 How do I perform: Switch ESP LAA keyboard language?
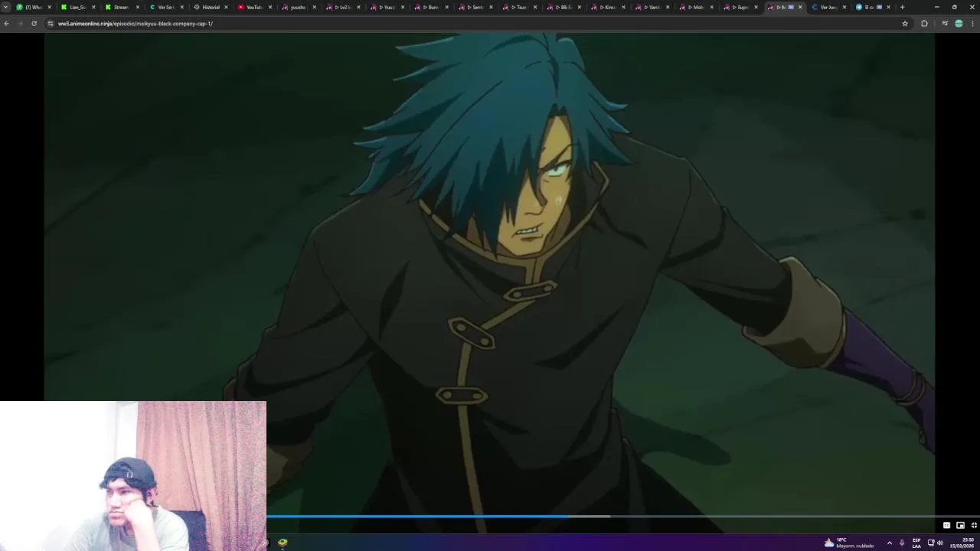coord(916,543)
